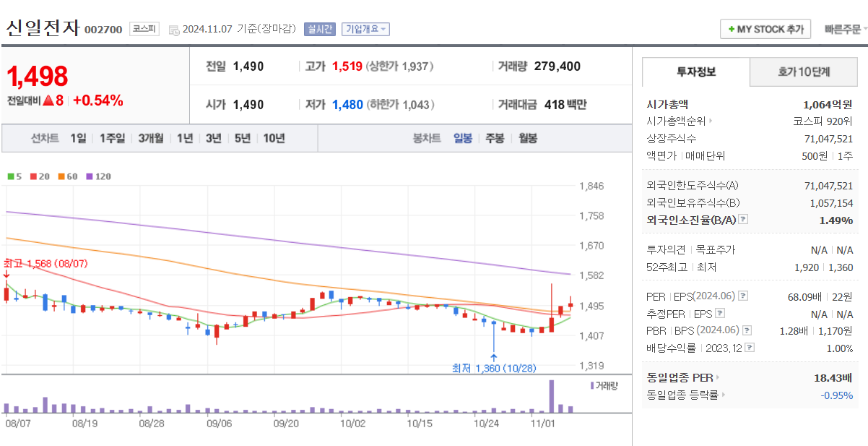The height and width of the screenshot is (446, 868).
Task: Select the 1주일 line chart period
Action: 112,138
